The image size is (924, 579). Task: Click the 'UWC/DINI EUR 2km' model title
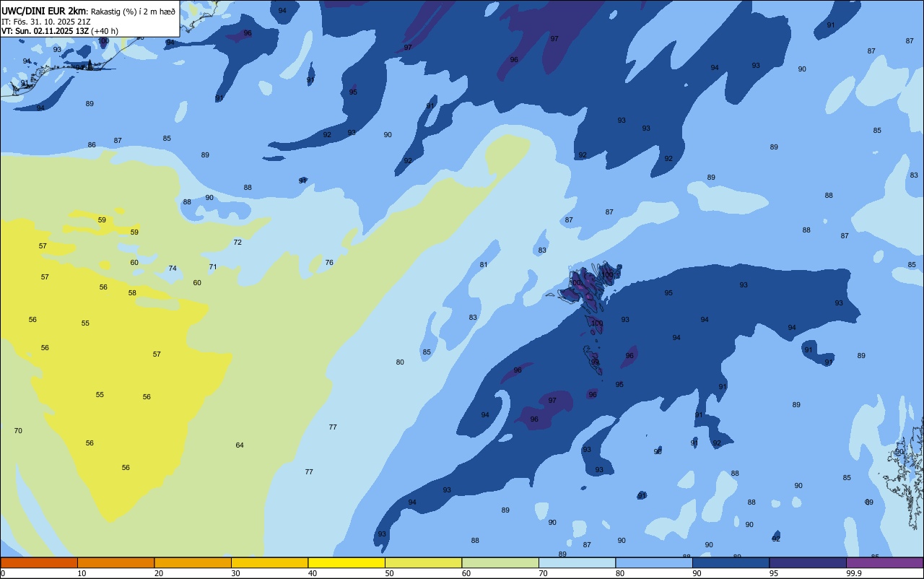(44, 11)
